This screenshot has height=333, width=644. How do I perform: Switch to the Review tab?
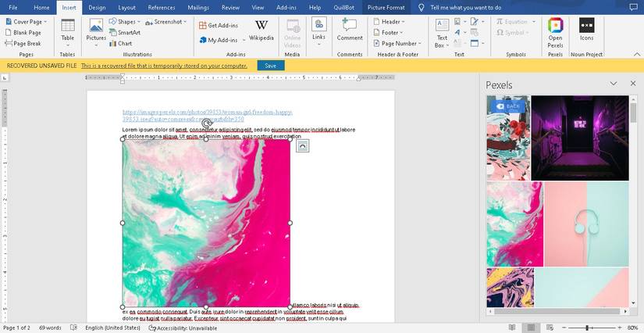click(230, 7)
